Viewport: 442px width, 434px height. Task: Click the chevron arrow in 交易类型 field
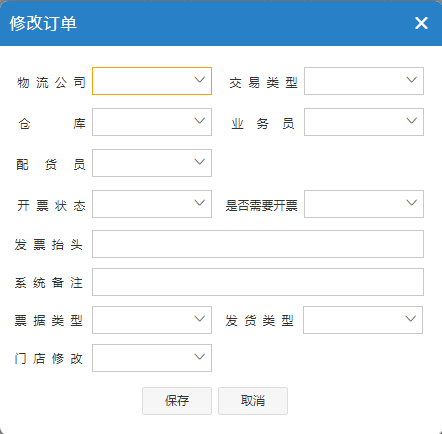(x=412, y=80)
